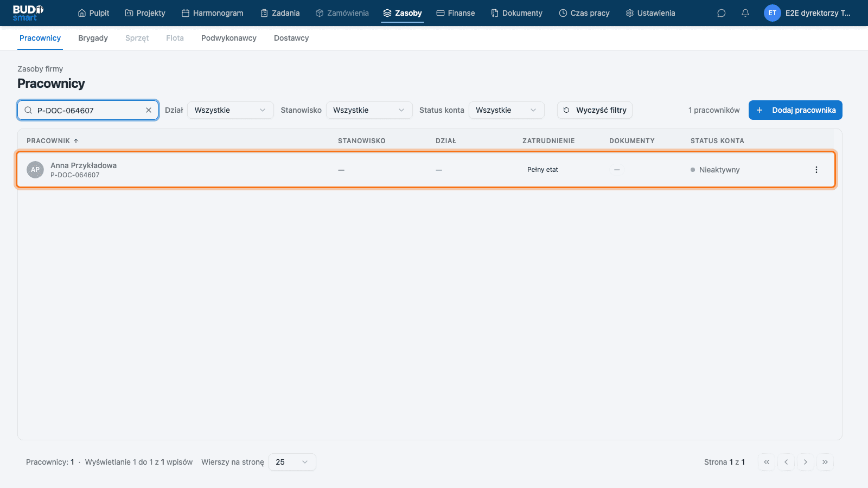The width and height of the screenshot is (868, 488).
Task: Switch to Dostawcy tab
Action: coord(291,38)
